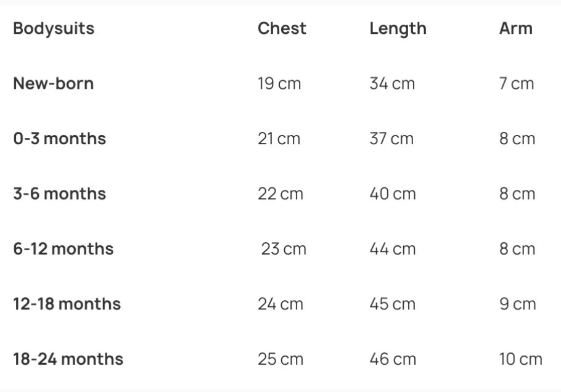The height and width of the screenshot is (392, 561).
Task: Click the 12-18 months arm 9 cm
Action: click(x=517, y=304)
